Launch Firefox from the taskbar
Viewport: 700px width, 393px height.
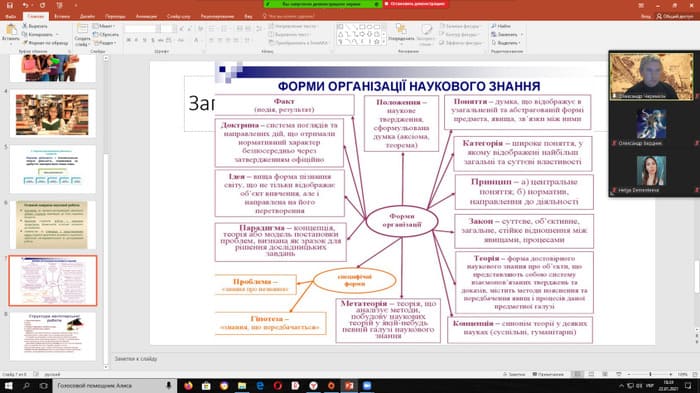(x=188, y=385)
